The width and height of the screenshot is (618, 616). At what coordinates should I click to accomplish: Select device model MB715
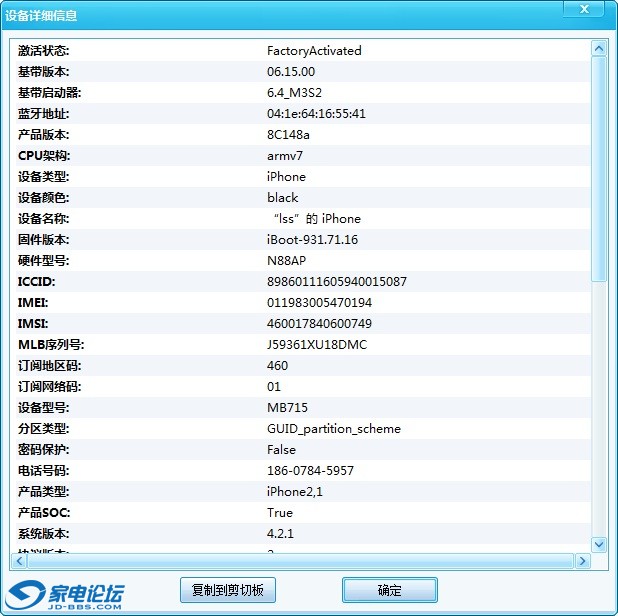tap(287, 408)
